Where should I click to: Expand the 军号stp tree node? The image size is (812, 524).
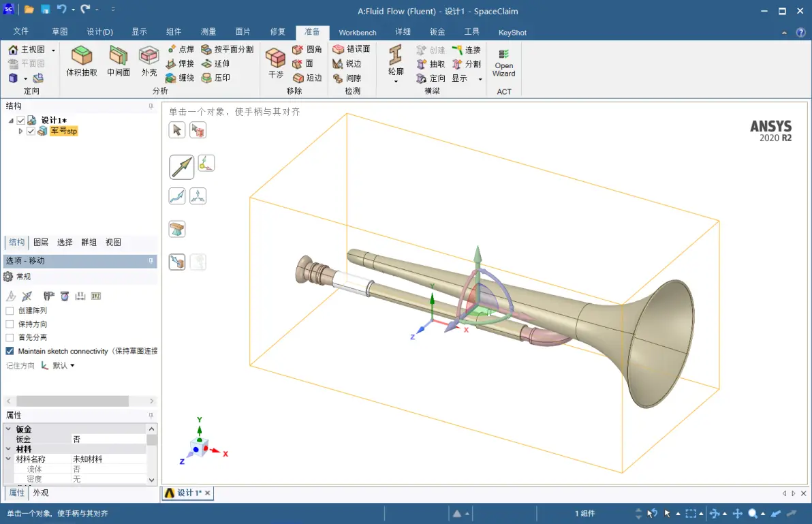[20, 131]
